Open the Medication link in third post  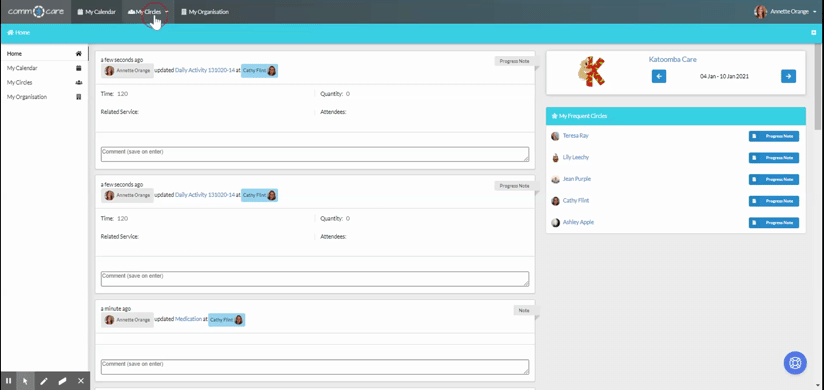188,319
